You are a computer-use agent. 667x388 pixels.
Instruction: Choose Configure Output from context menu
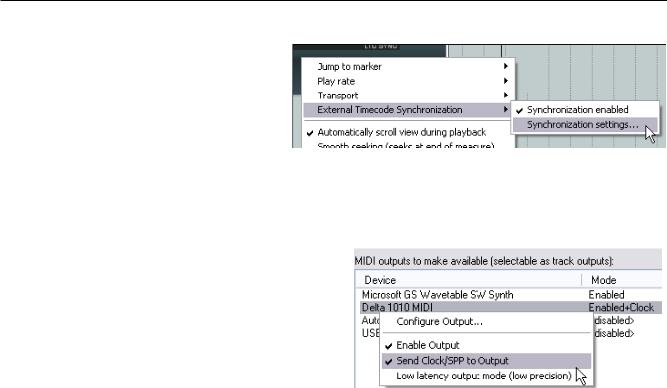click(x=486, y=322)
